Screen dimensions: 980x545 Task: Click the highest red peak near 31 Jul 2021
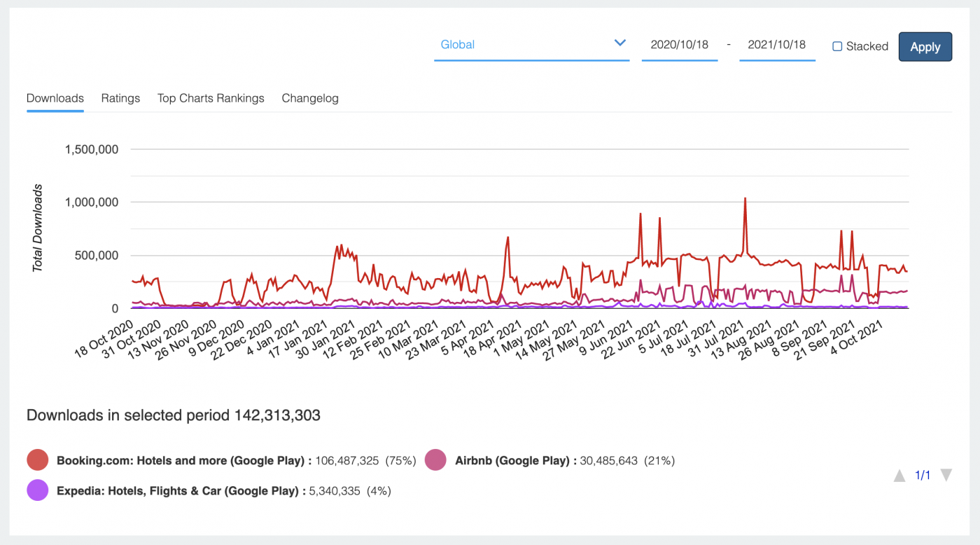(745, 198)
